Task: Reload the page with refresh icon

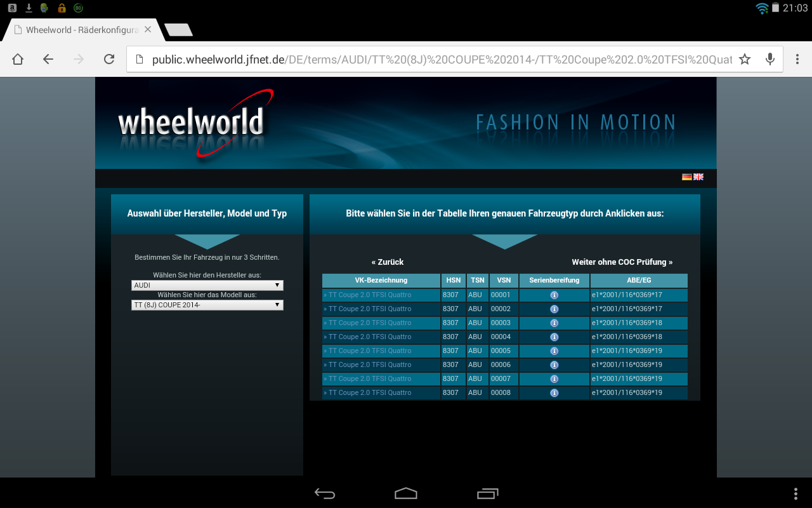Action: (109, 59)
